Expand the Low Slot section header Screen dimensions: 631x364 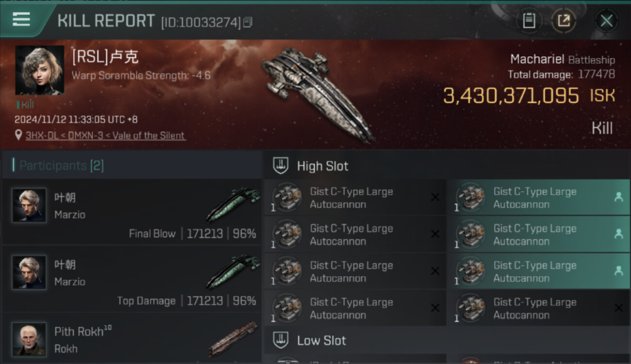[321, 340]
